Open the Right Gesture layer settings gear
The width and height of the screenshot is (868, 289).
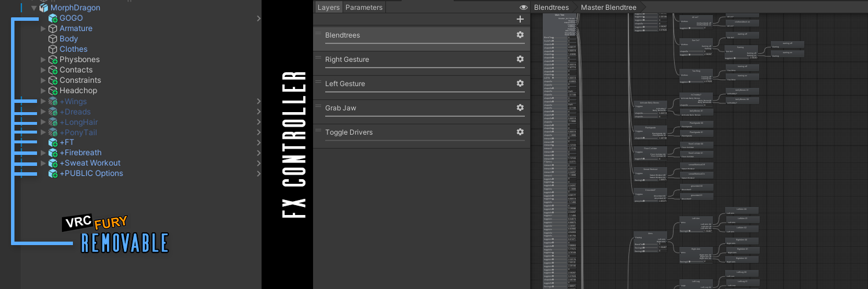pyautogui.click(x=520, y=59)
